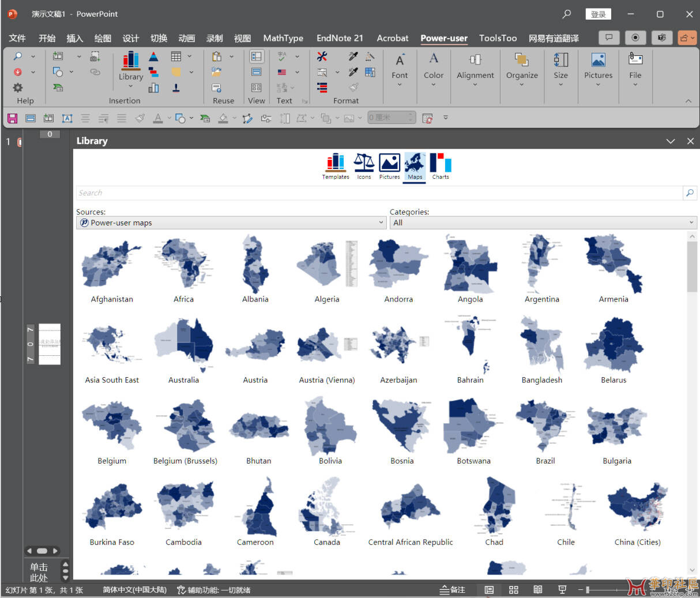Open the settings gear in Help group
700x598 pixels.
[18, 88]
